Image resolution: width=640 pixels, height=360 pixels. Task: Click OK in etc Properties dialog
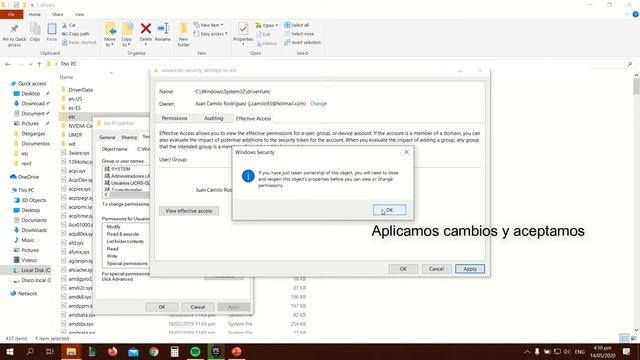(x=162, y=307)
